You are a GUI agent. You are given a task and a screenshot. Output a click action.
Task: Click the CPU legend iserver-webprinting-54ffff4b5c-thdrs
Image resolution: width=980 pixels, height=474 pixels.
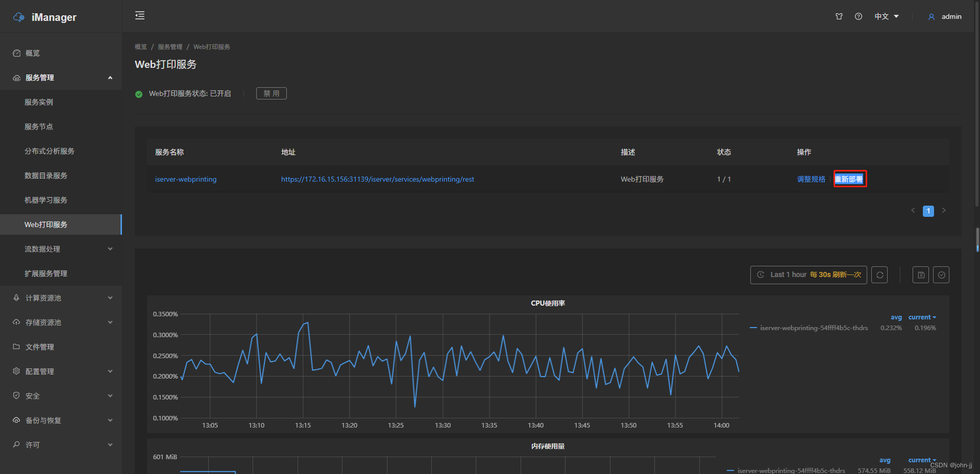pyautogui.click(x=814, y=328)
